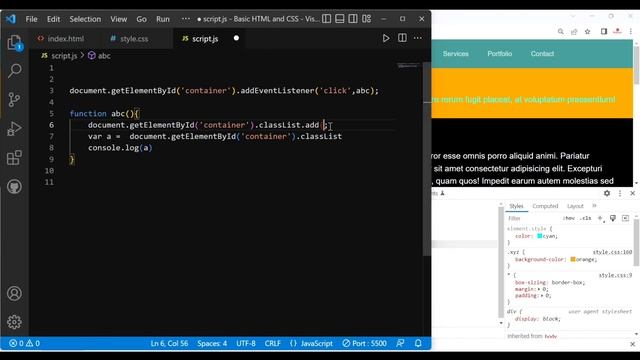This screenshot has width=640, height=360.
Task: Open the Go menu
Action: tap(142, 19)
